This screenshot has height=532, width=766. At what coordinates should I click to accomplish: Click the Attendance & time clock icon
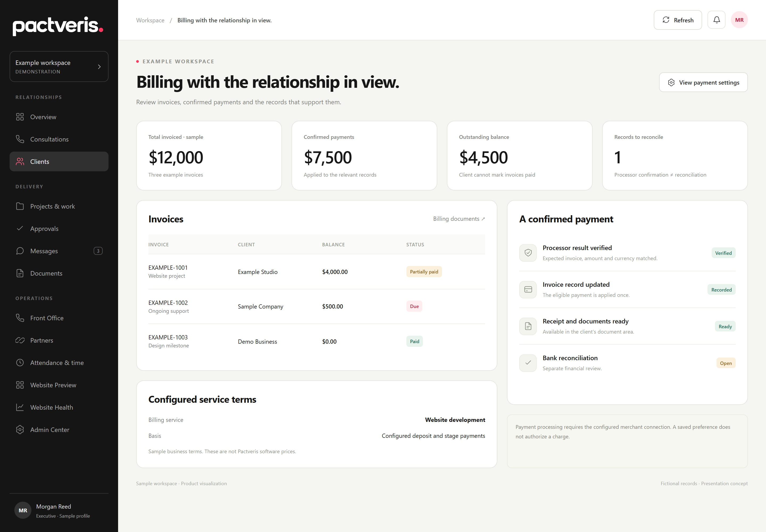20,363
